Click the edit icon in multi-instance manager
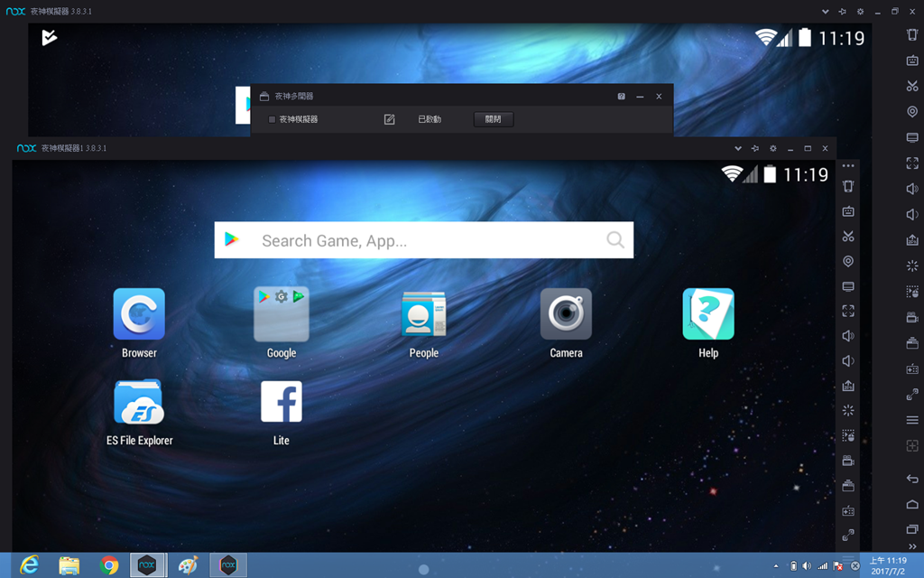This screenshot has height=578, width=924. coord(390,119)
